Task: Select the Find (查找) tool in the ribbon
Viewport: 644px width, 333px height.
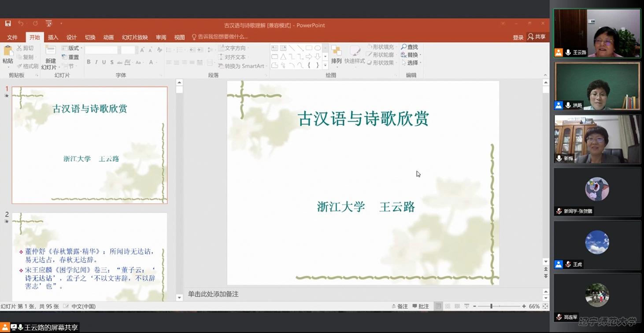Action: pyautogui.click(x=411, y=47)
